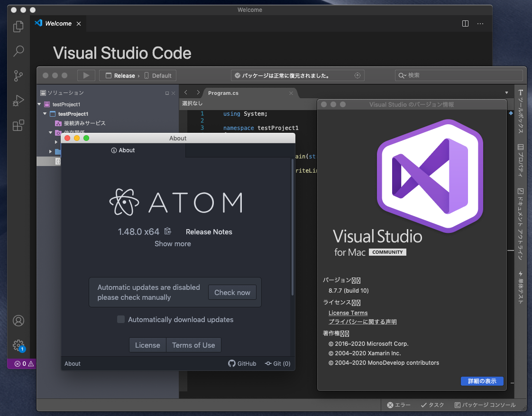Close the solution pad
Image resolution: width=532 pixels, height=416 pixels.
click(x=174, y=93)
